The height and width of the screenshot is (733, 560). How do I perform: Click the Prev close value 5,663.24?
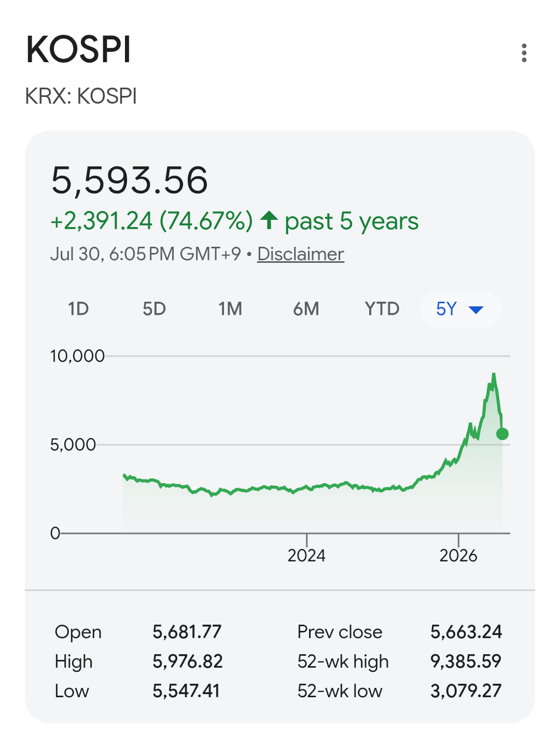click(466, 632)
